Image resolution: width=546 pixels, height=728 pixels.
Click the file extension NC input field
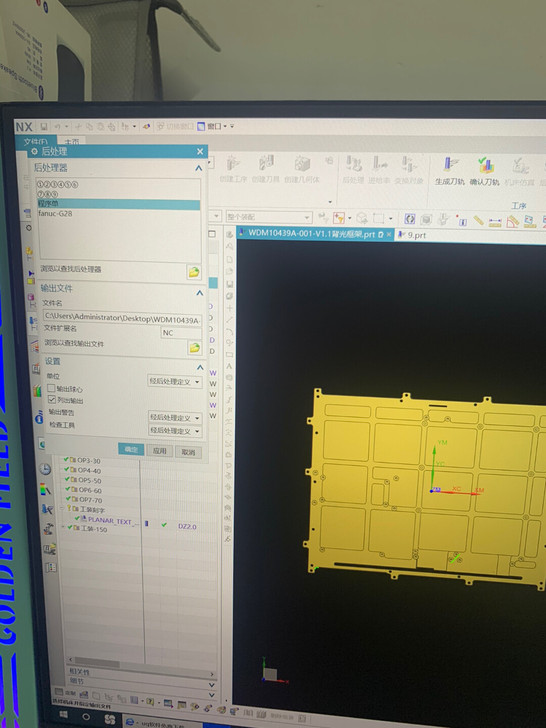pyautogui.click(x=181, y=333)
